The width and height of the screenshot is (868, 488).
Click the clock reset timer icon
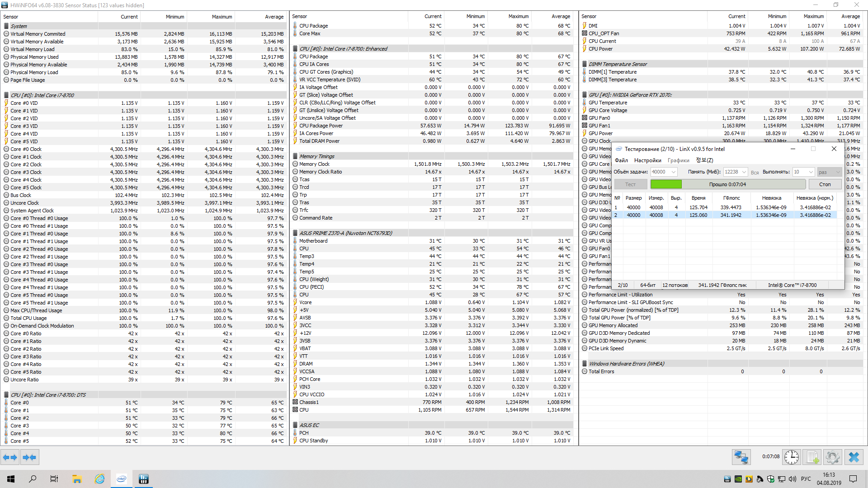[791, 457]
